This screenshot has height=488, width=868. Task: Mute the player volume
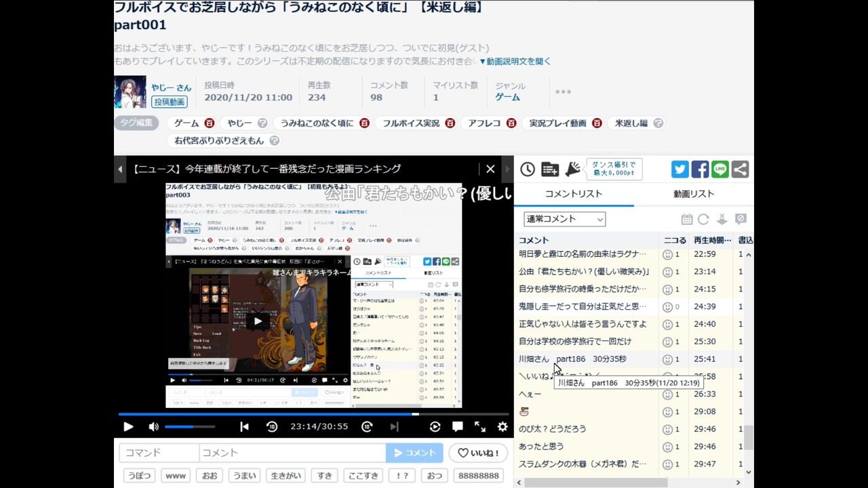[154, 426]
